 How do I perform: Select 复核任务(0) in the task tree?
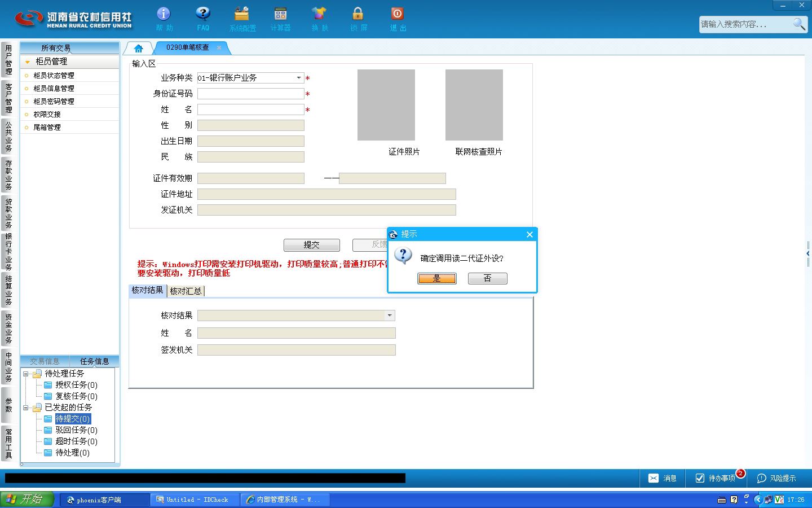(76, 396)
